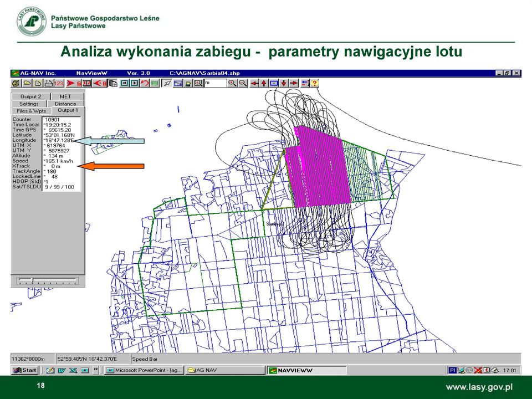Click the Print toolbar icon

coord(49,83)
